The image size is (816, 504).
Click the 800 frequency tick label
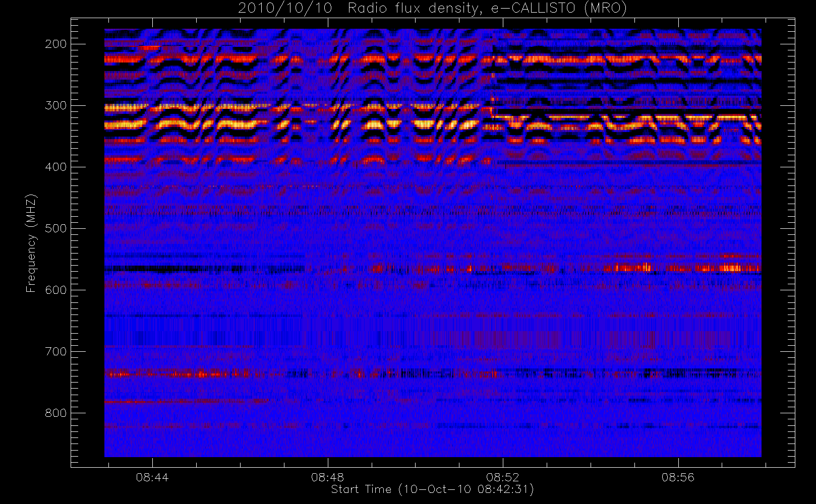(56, 413)
